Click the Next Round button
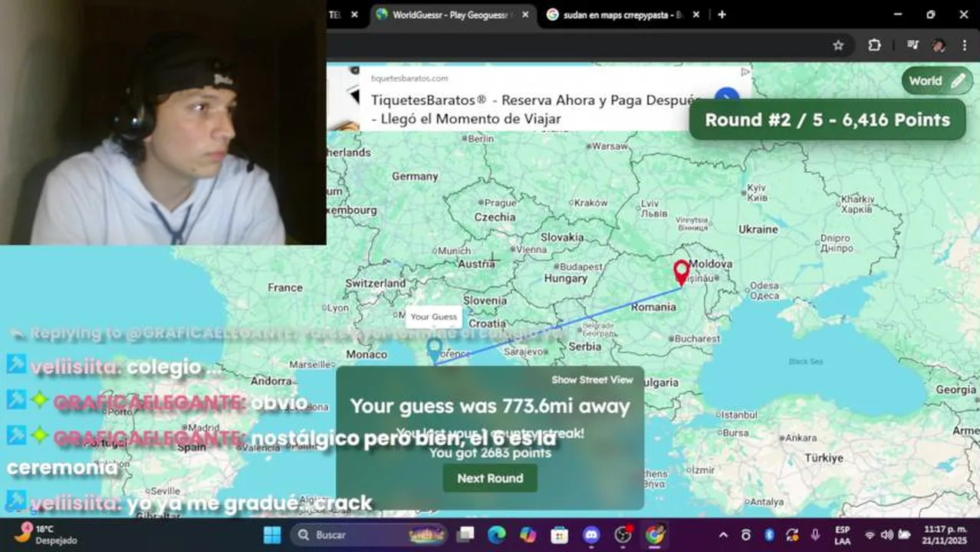 [x=490, y=478]
